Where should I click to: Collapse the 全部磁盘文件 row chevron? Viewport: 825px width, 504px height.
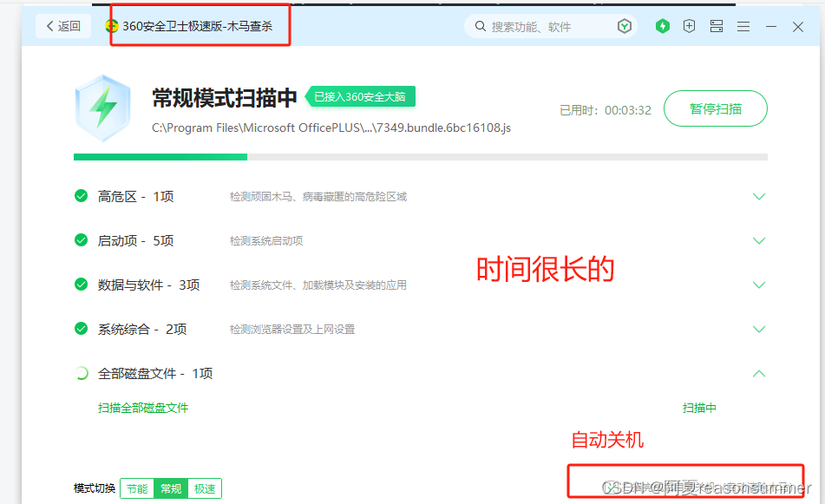(x=759, y=374)
